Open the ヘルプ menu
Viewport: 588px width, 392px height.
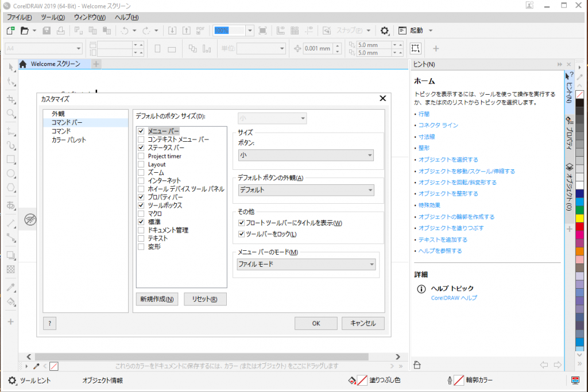[x=127, y=17]
